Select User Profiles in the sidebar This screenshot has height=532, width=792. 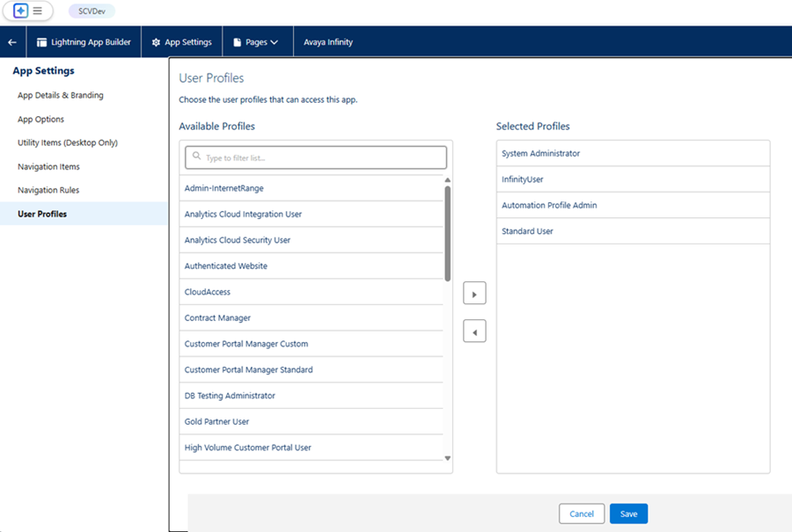pos(84,214)
